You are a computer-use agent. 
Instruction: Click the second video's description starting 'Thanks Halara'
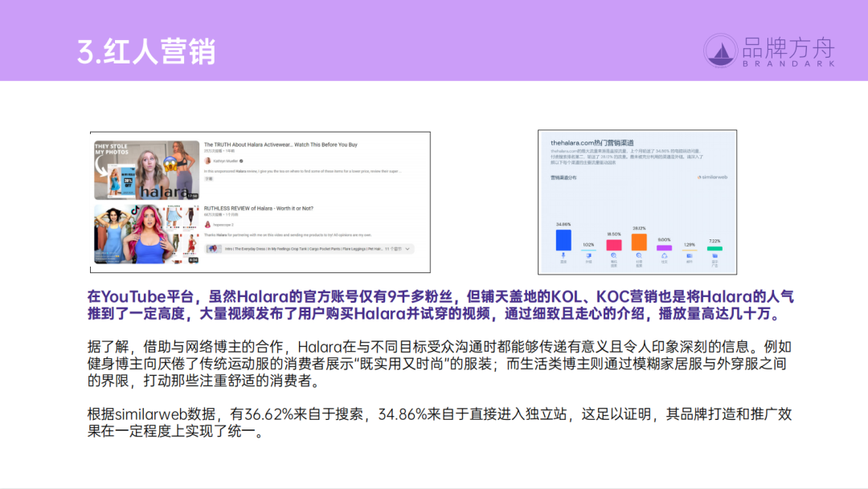(x=287, y=235)
